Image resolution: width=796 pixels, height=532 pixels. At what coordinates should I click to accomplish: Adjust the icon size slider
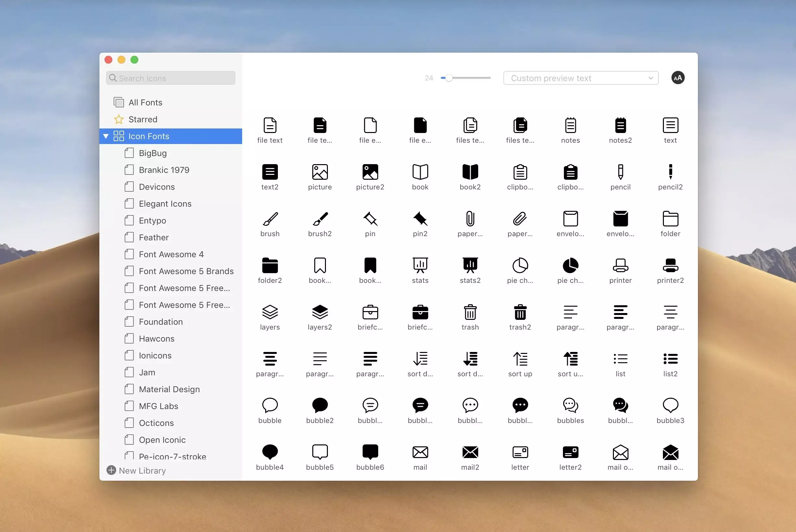click(x=449, y=78)
